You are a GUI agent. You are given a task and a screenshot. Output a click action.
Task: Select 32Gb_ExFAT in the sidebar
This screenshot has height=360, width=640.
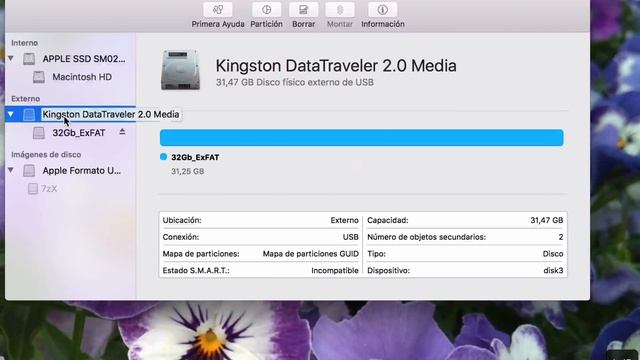tap(79, 133)
